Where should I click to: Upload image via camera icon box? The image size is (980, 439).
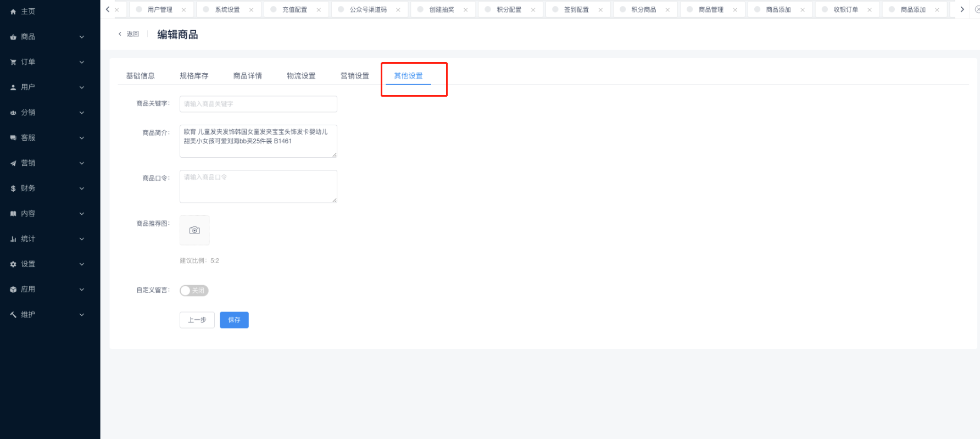[x=194, y=230]
